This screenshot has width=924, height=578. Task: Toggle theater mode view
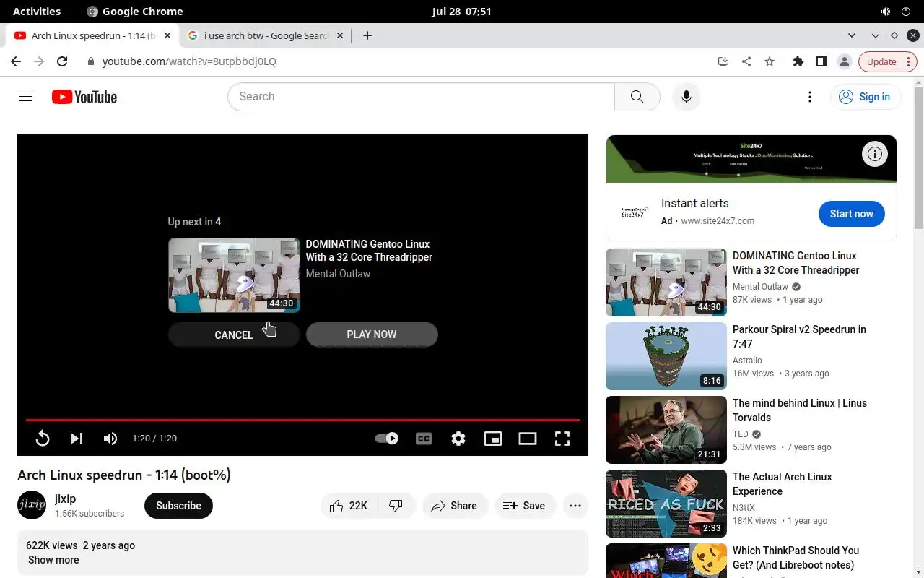click(x=528, y=438)
